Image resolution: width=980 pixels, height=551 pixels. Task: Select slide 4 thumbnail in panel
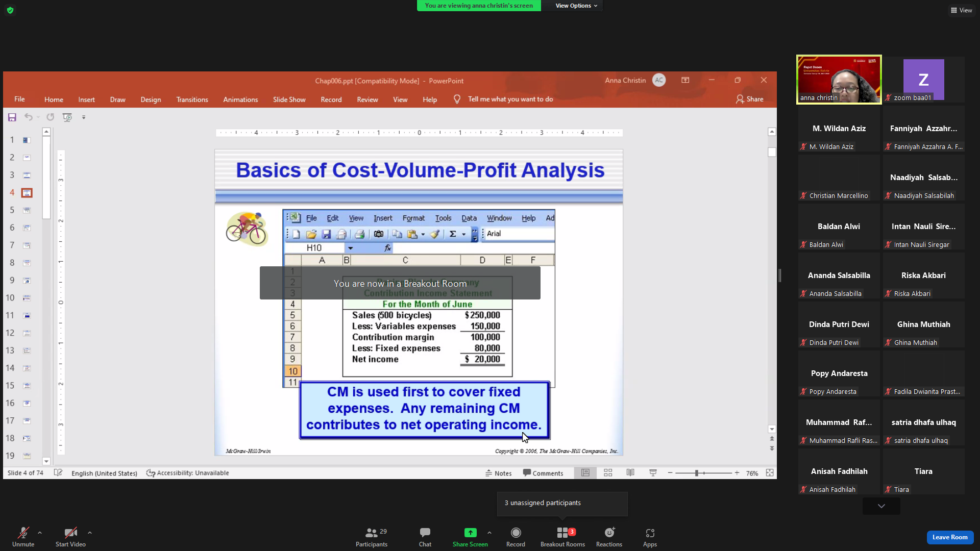pos(27,193)
